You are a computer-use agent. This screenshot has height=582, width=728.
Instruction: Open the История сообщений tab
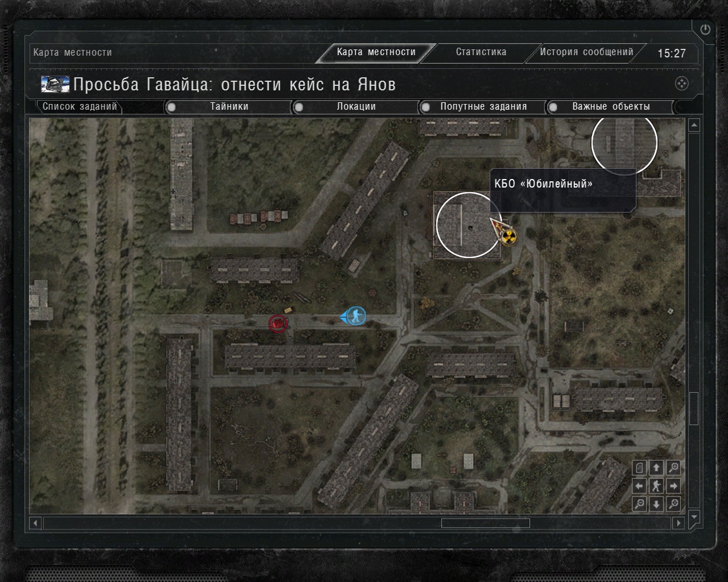click(x=586, y=52)
